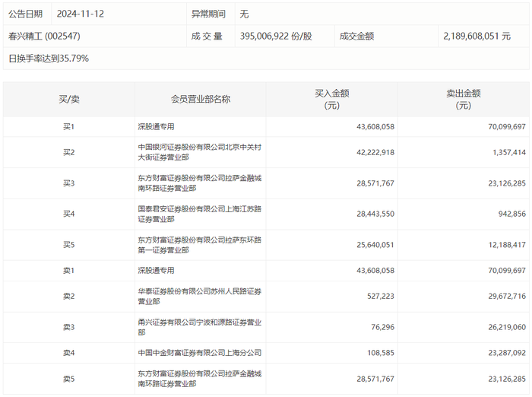Click the 成交金额 label
The height and width of the screenshot is (397, 532).
(356, 36)
